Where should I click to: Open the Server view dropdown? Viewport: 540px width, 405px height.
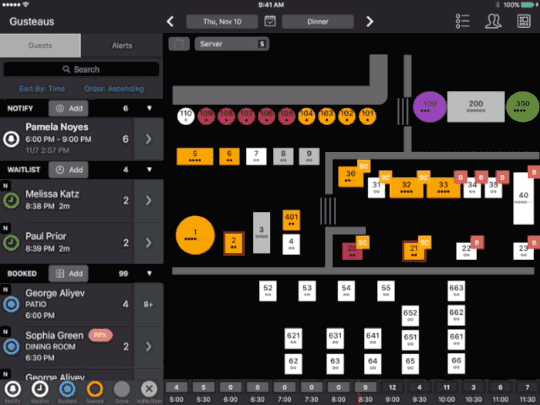point(232,44)
